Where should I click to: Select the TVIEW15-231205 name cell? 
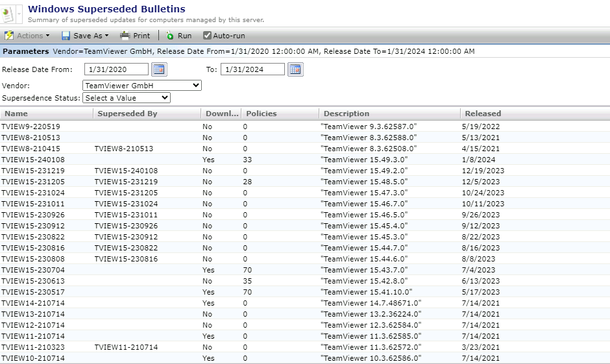33,182
